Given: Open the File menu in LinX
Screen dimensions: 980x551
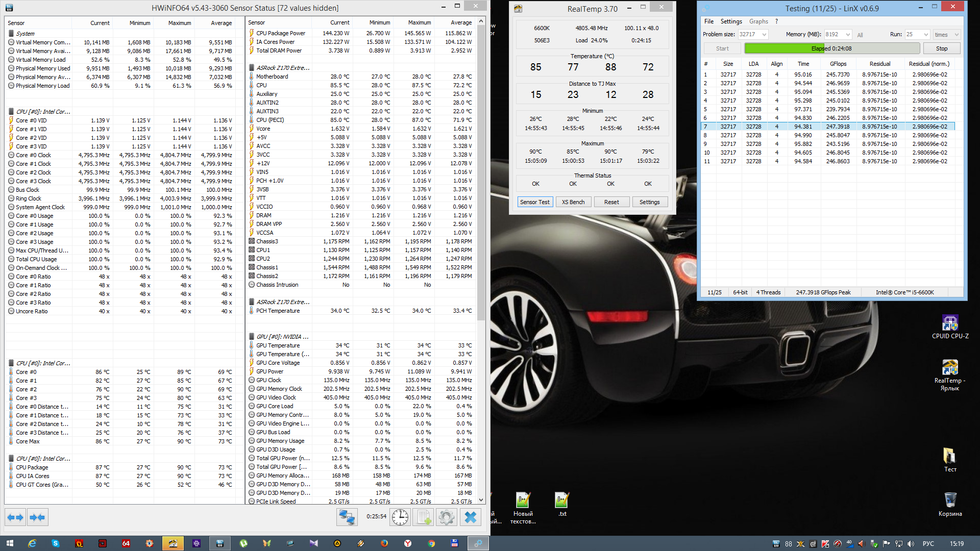Looking at the screenshot, I should (709, 21).
